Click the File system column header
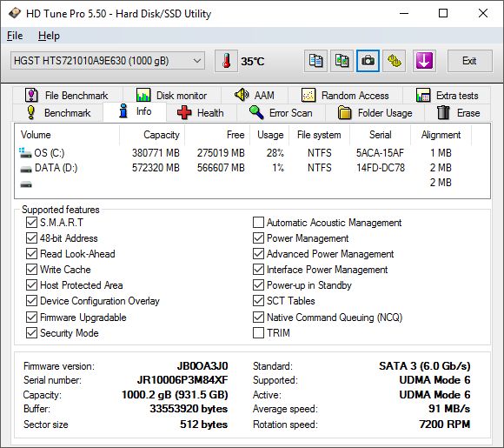504x448 pixels. pos(319,135)
